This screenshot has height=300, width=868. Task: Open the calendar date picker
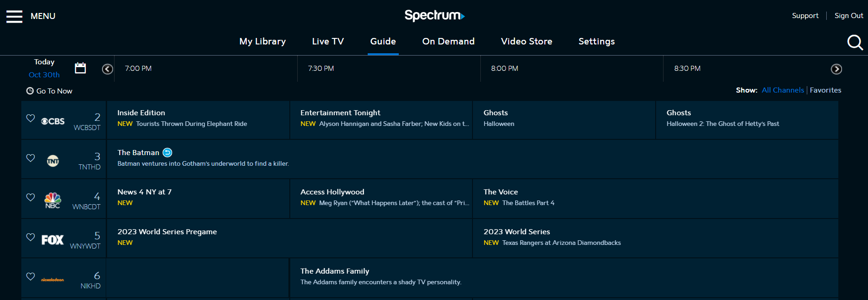pyautogui.click(x=80, y=68)
